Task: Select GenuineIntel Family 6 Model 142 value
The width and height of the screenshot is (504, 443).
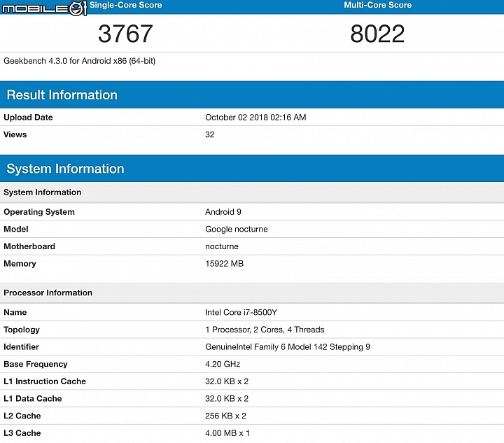Action: (x=288, y=346)
